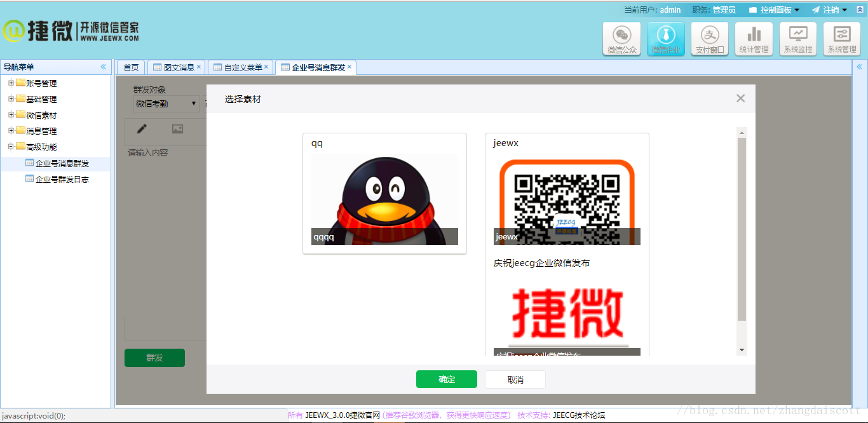Open the 系统监控 module icon
This screenshot has height=423, width=868.
[798, 39]
